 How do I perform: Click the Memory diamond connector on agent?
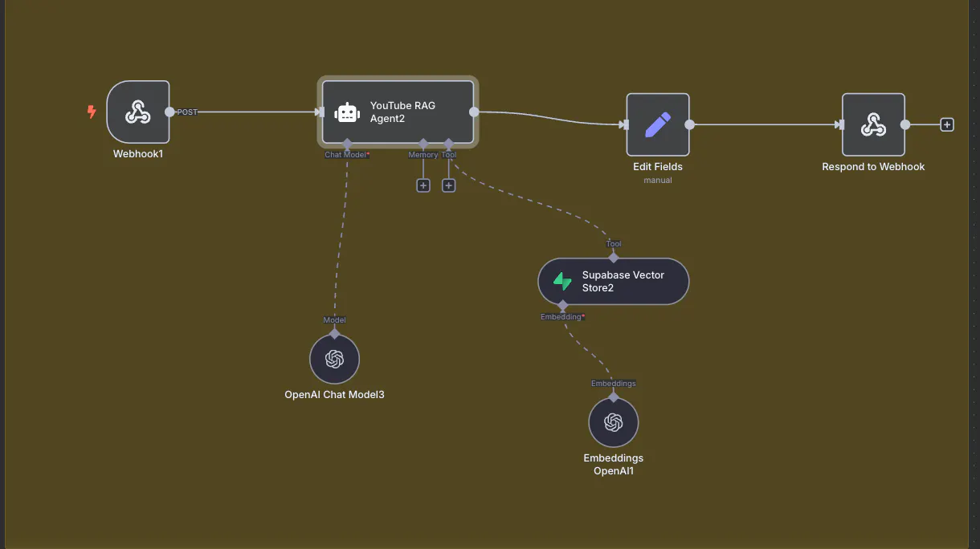pos(423,144)
